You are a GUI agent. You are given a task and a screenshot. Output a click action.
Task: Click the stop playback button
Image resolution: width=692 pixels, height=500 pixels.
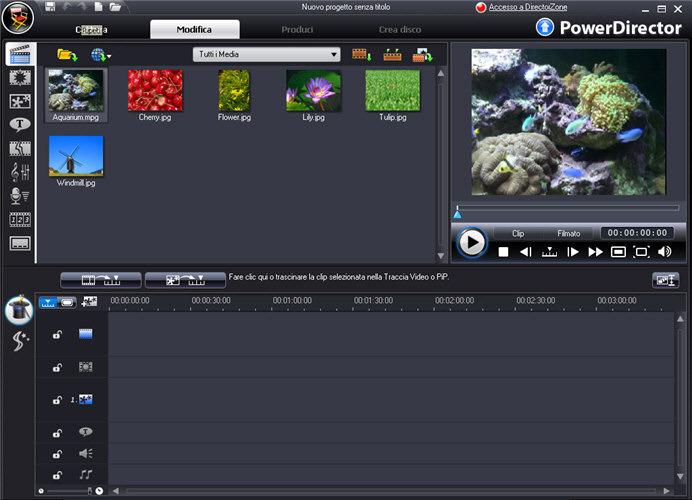click(504, 252)
